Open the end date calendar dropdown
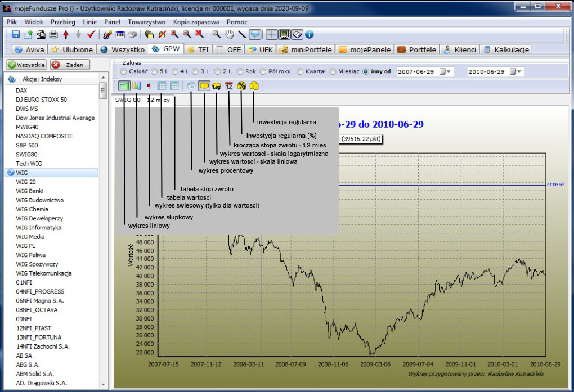Viewport: 574px width, 392px height. coord(515,72)
